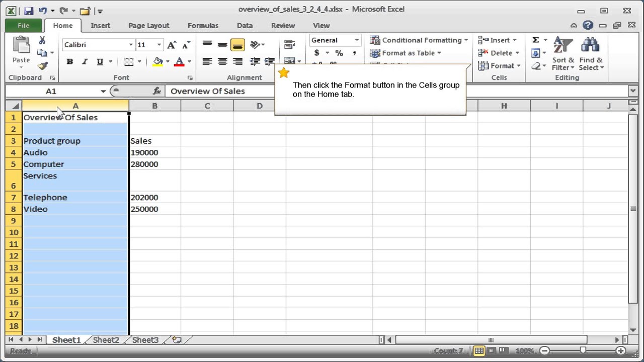The image size is (644, 362).
Task: Cut selection with the scissors icon
Action: (42, 41)
